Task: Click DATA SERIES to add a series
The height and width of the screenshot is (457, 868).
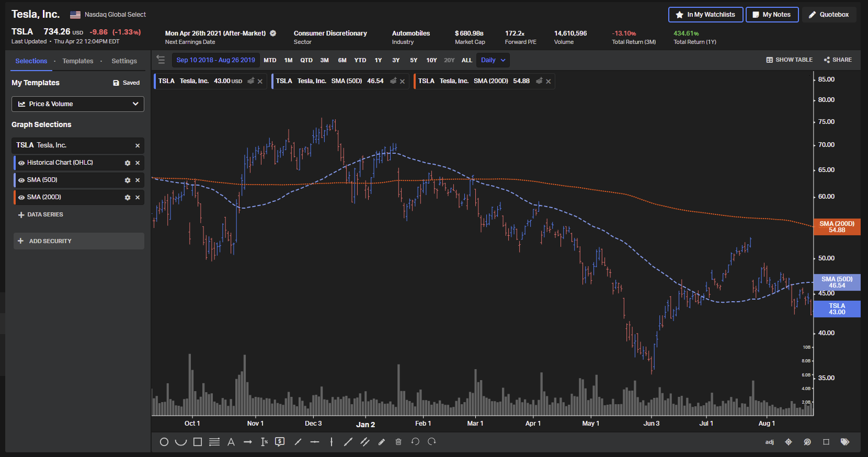Action: click(x=41, y=214)
